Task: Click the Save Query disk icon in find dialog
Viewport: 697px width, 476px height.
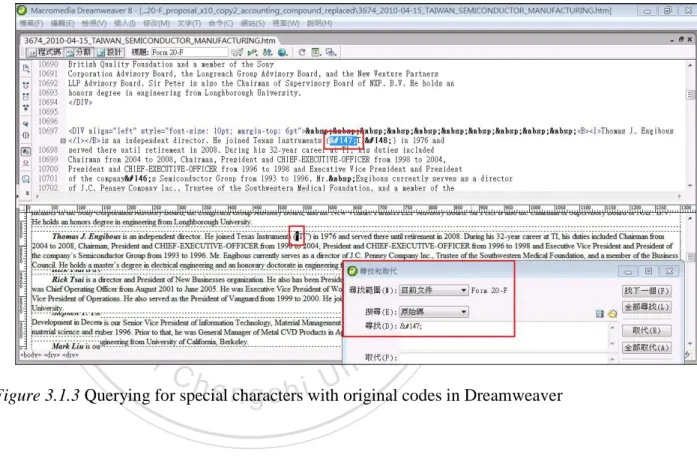Action: point(600,314)
